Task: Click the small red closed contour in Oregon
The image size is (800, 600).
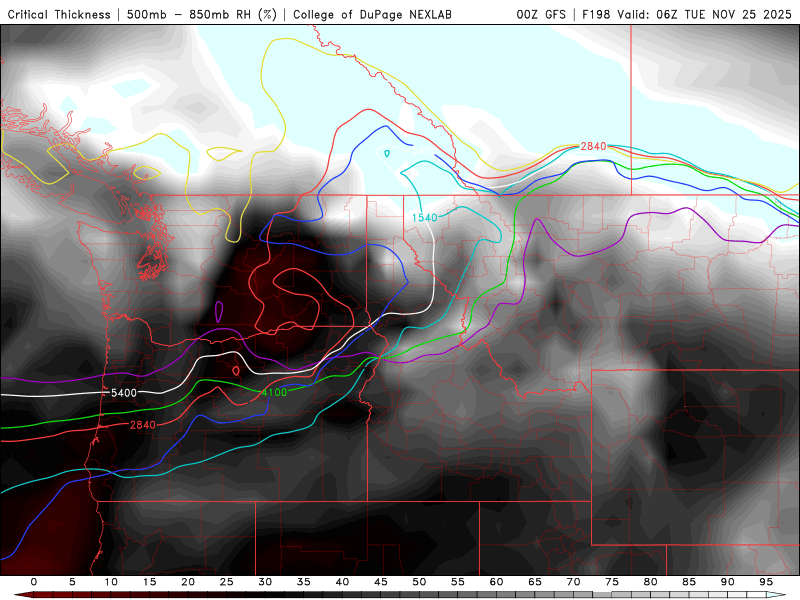Action: [236, 370]
